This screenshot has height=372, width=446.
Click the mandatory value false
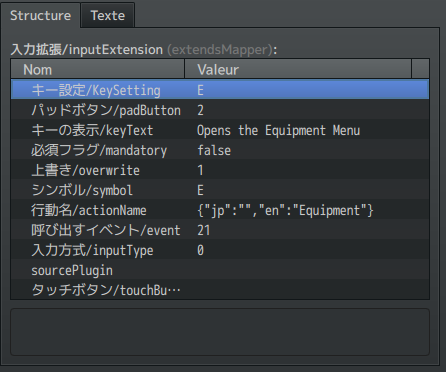214,150
